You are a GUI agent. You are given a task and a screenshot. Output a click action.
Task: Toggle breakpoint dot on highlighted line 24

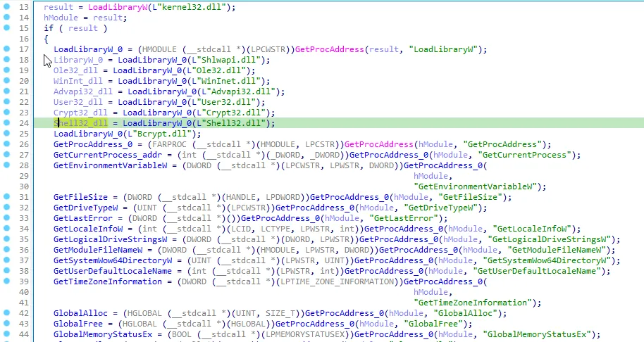[6, 123]
